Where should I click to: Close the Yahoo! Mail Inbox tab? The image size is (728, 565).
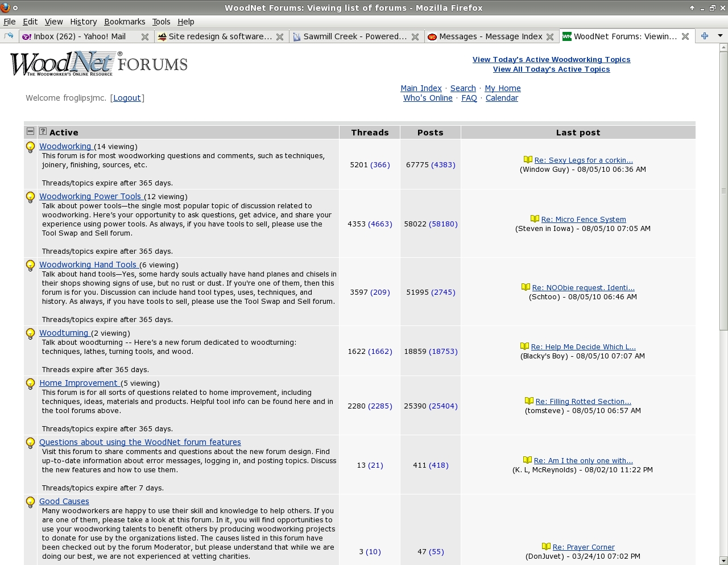[145, 36]
